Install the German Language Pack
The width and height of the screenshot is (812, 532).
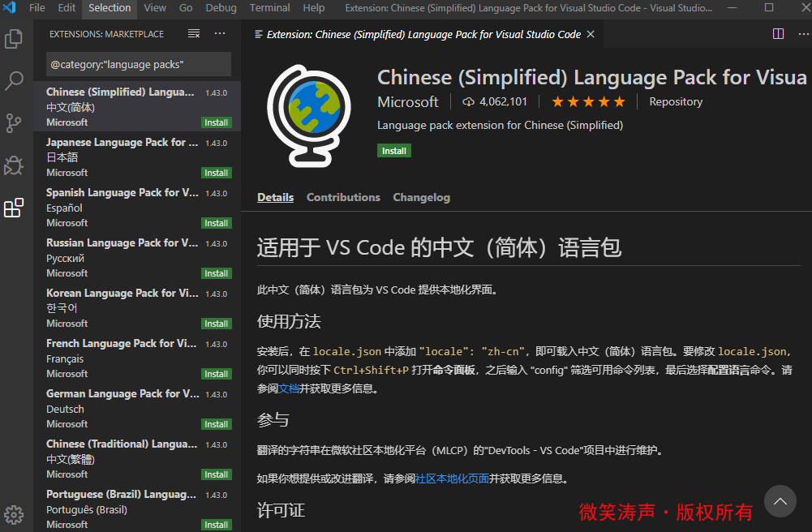(x=216, y=424)
